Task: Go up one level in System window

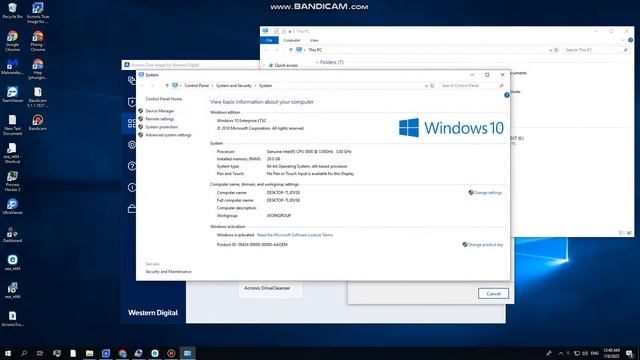Action: (x=167, y=86)
